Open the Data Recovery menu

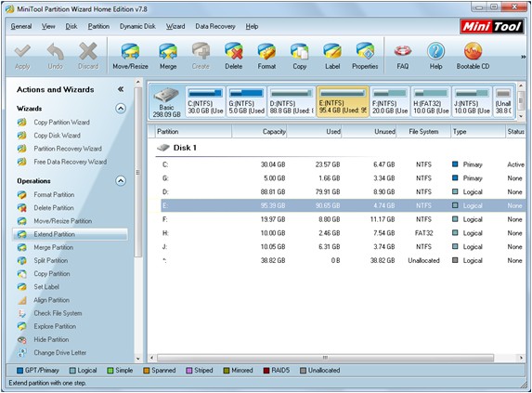click(x=215, y=26)
